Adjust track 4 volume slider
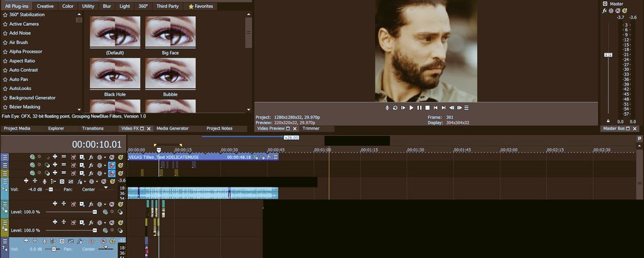 (x=51, y=189)
